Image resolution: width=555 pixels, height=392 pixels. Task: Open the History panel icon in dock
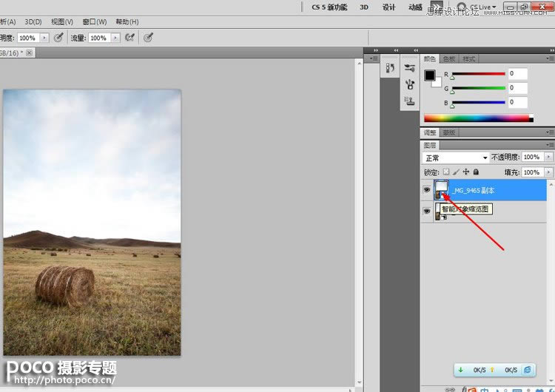click(x=391, y=68)
